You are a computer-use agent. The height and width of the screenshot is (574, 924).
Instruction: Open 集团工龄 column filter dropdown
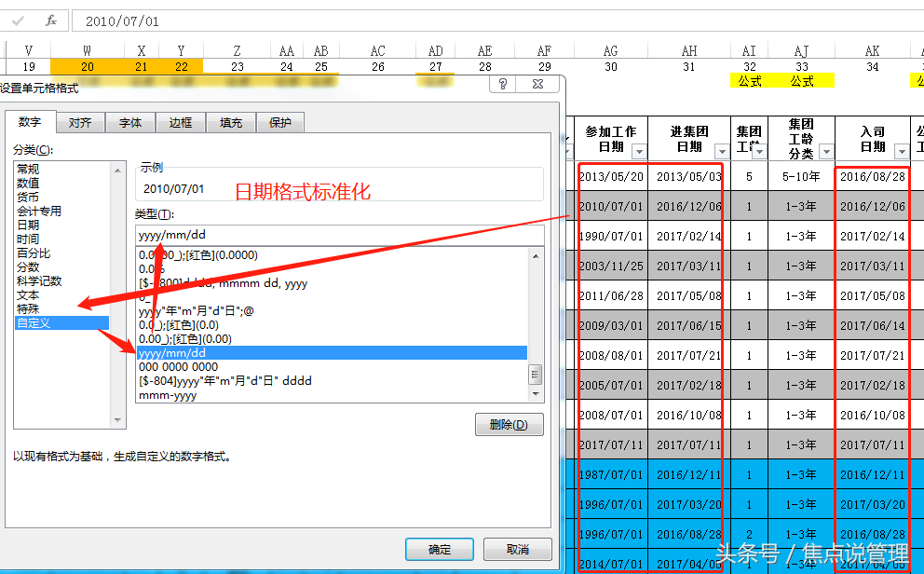pos(759,152)
